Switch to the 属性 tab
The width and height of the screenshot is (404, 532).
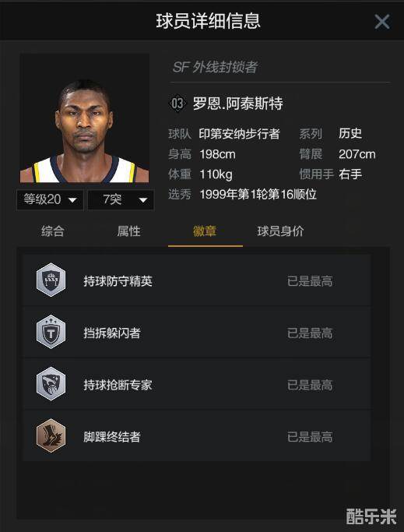click(128, 231)
